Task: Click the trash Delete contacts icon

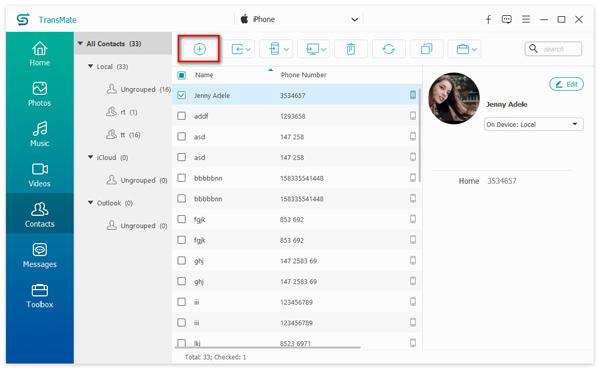Action: [x=351, y=49]
